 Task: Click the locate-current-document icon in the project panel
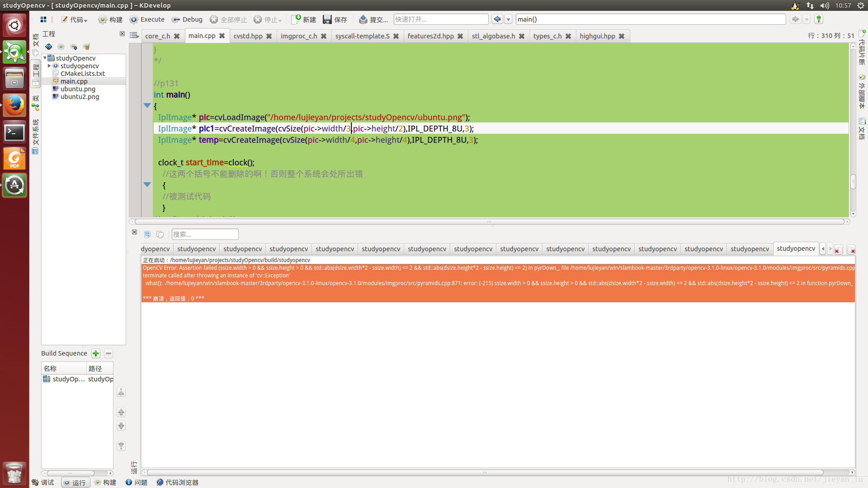tap(49, 47)
